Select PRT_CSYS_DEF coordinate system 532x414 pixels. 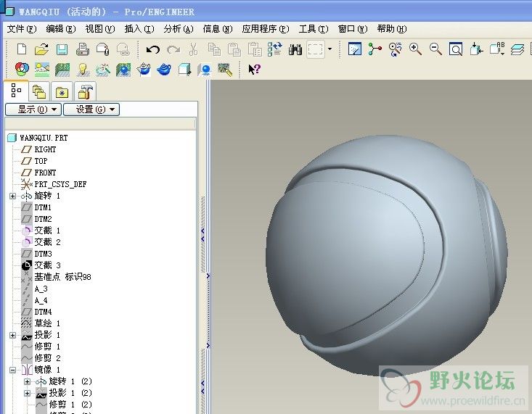[x=60, y=184]
